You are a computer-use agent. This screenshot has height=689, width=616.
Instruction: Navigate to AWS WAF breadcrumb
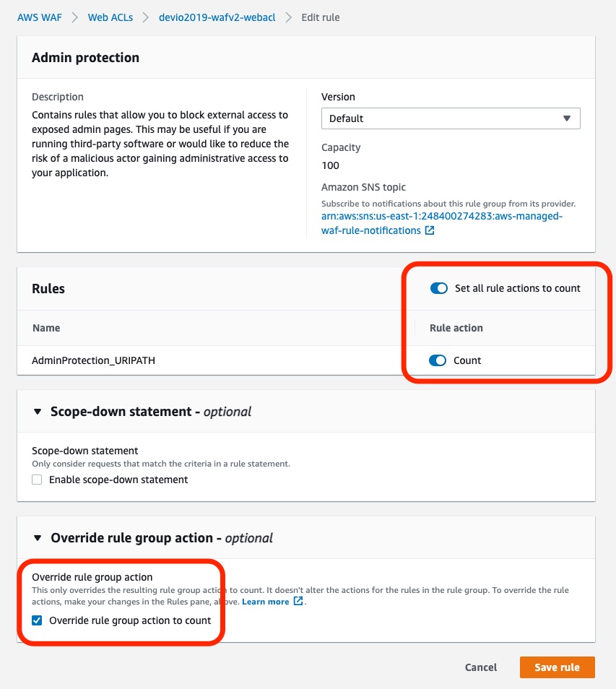[x=39, y=17]
